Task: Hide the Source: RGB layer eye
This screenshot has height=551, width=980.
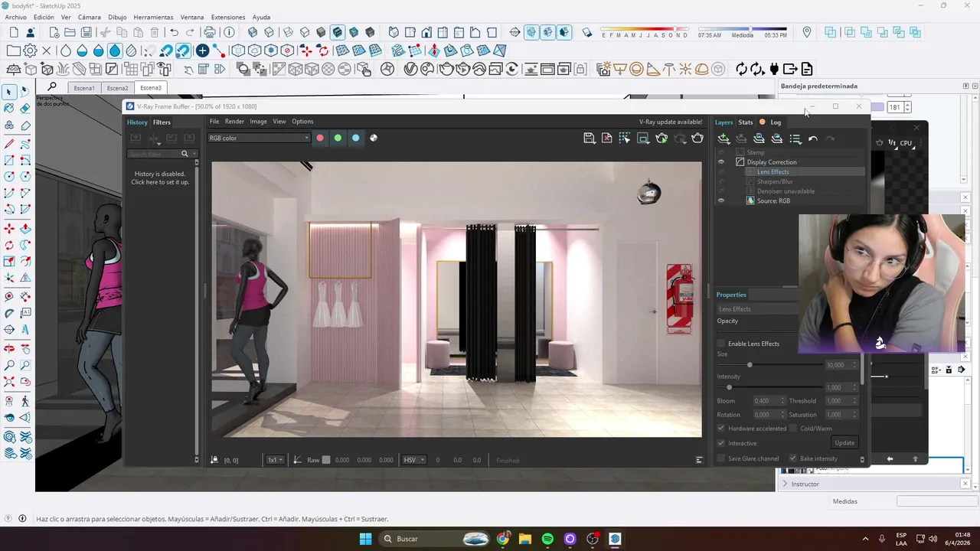Action: click(720, 201)
